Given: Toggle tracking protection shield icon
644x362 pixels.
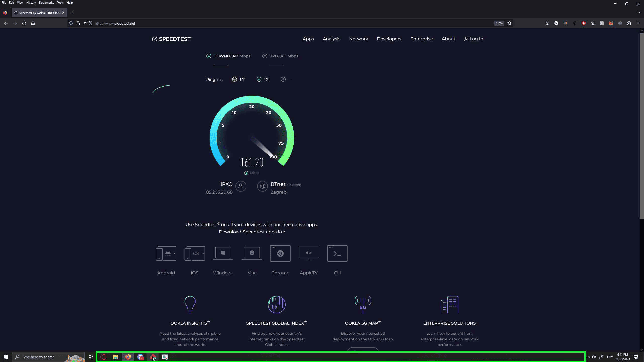Looking at the screenshot, I should 71,23.
